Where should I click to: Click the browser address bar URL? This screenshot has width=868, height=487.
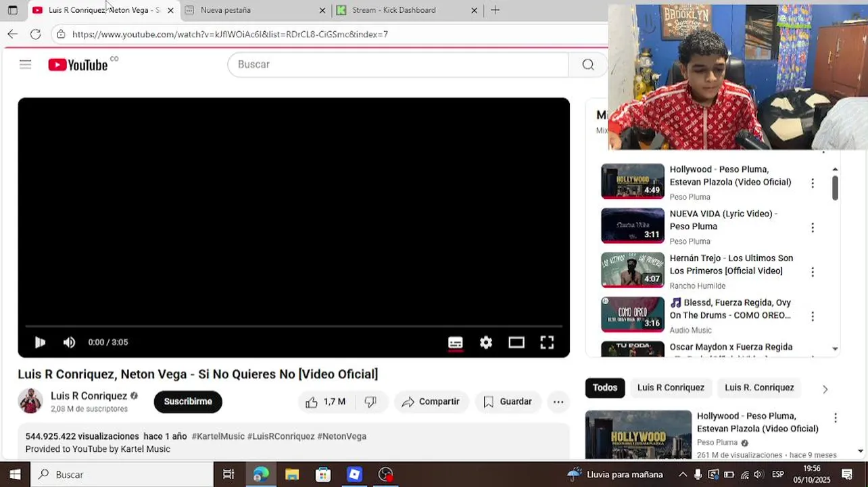pos(230,34)
